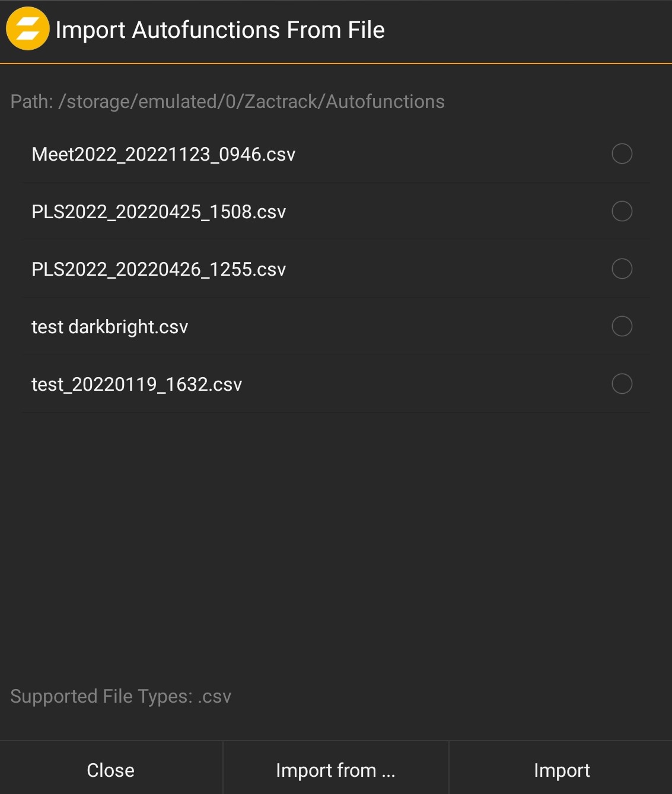Click the Import Autofunctions From File title
This screenshot has width=672, height=794.
pyautogui.click(x=220, y=30)
